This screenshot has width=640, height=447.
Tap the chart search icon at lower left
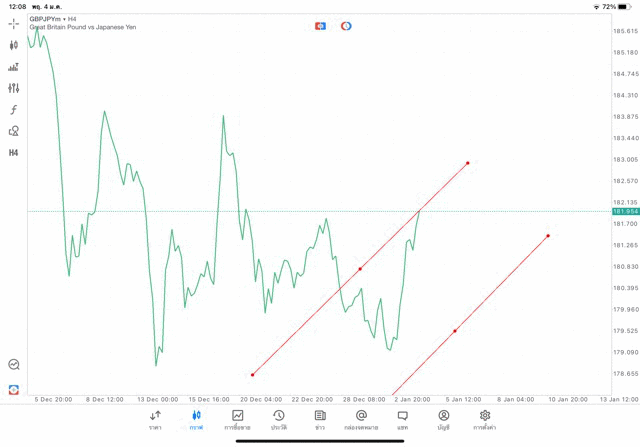14,365
